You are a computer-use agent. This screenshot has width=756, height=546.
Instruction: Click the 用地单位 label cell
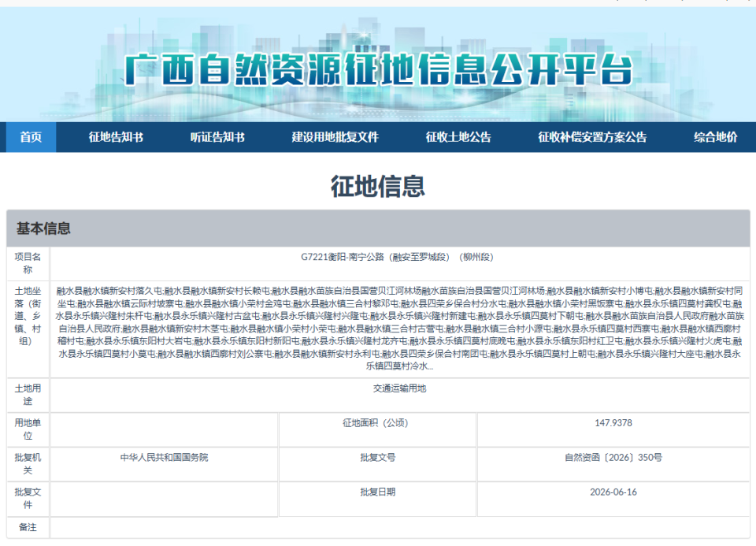coord(28,429)
